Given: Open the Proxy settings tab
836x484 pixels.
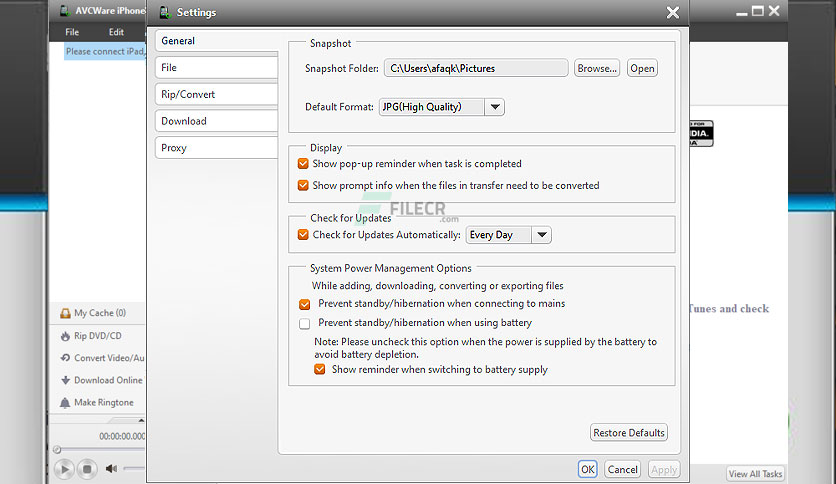Looking at the screenshot, I should [216, 148].
